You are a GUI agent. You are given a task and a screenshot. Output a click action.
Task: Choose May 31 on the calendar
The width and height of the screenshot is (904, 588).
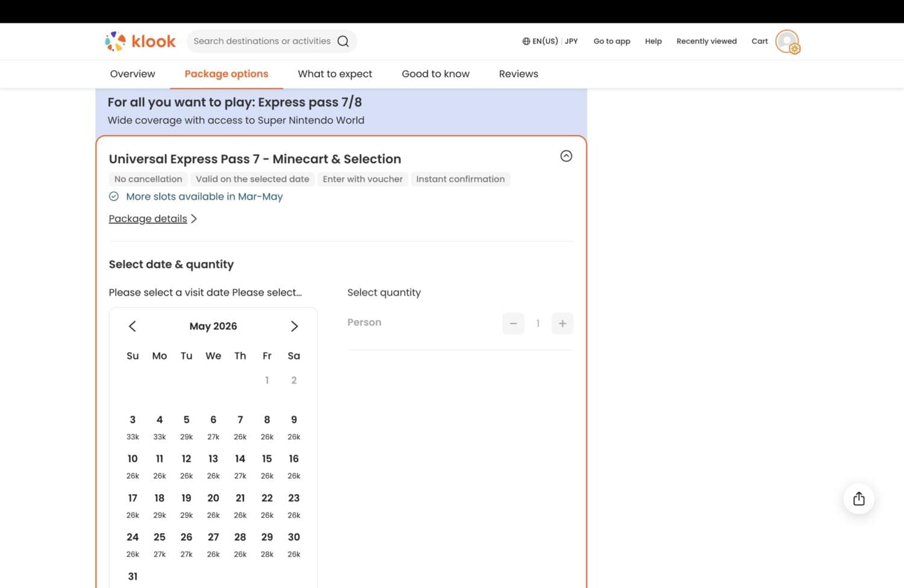(x=133, y=577)
